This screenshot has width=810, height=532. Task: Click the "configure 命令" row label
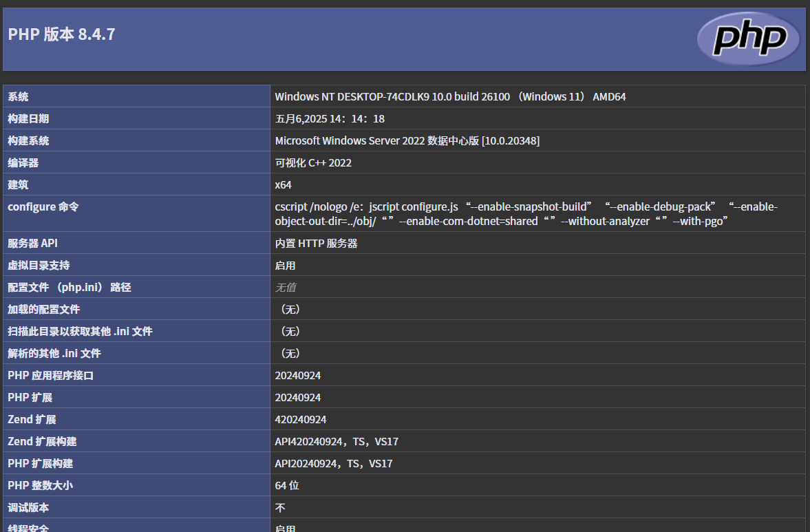(43, 206)
